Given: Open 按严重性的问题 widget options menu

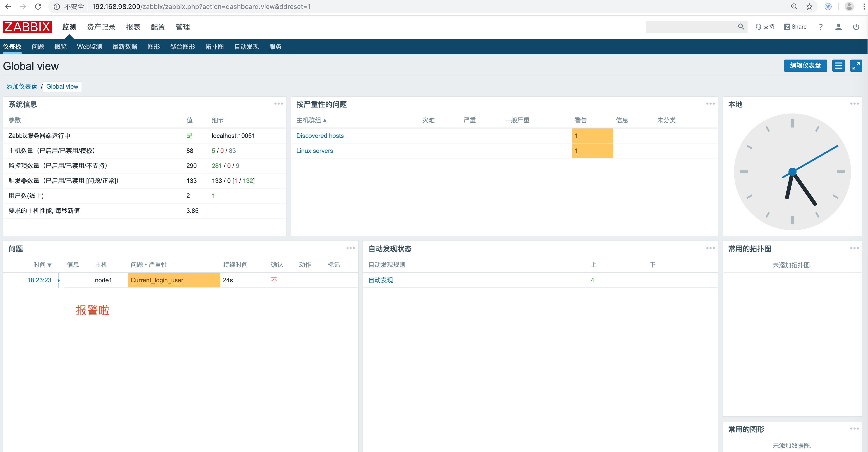Looking at the screenshot, I should (710, 104).
